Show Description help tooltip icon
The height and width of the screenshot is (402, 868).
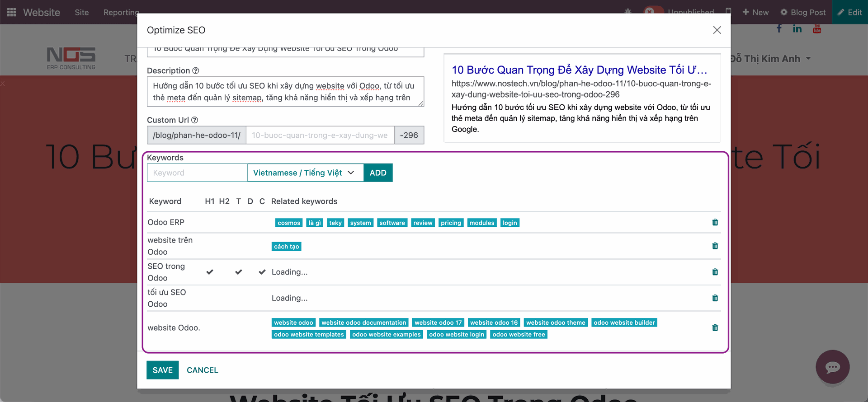(196, 70)
